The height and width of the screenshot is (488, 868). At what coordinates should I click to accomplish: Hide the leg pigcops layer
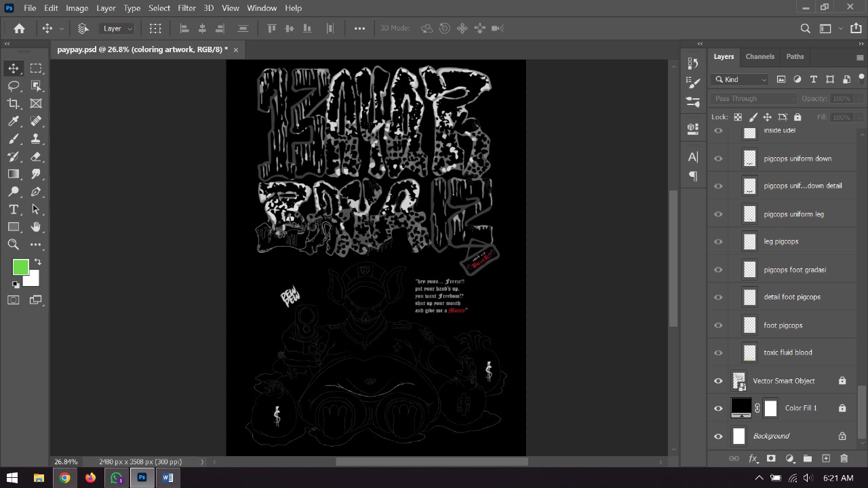pos(718,241)
